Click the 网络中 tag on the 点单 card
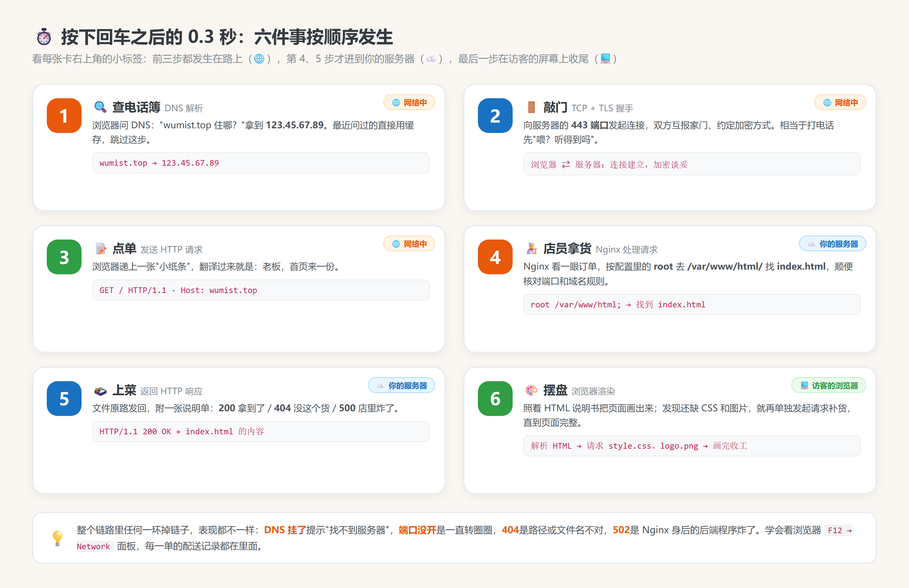The width and height of the screenshot is (909, 588). point(409,244)
